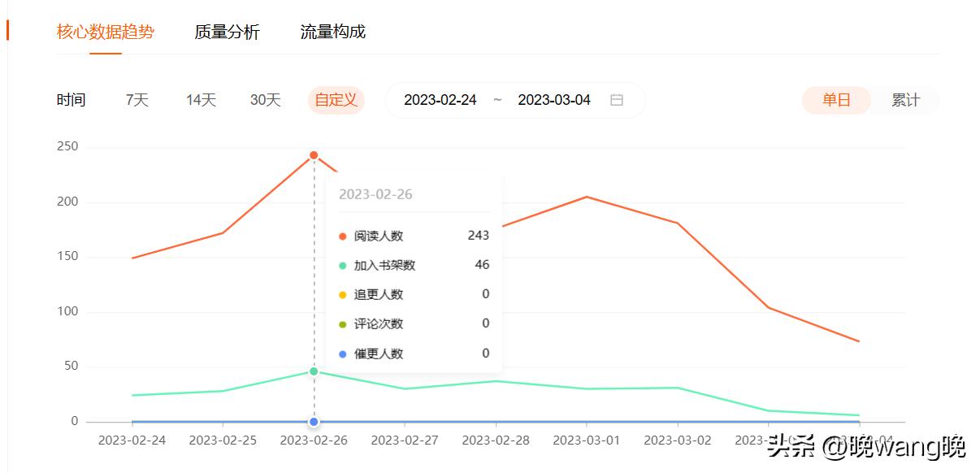Open the start date field 2023-02-24
The width and height of the screenshot is (980, 473).
[x=440, y=99]
